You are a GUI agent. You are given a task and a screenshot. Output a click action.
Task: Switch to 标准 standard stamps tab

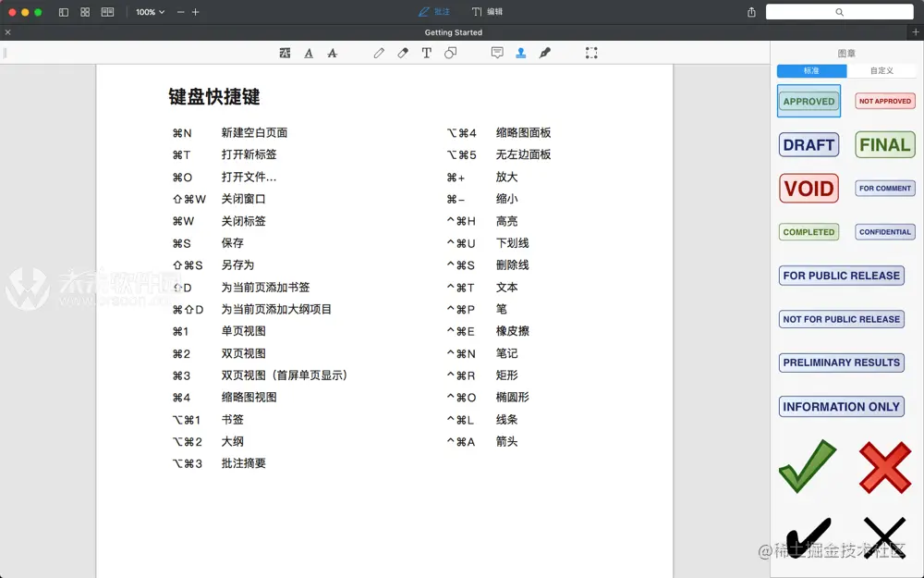(x=812, y=71)
